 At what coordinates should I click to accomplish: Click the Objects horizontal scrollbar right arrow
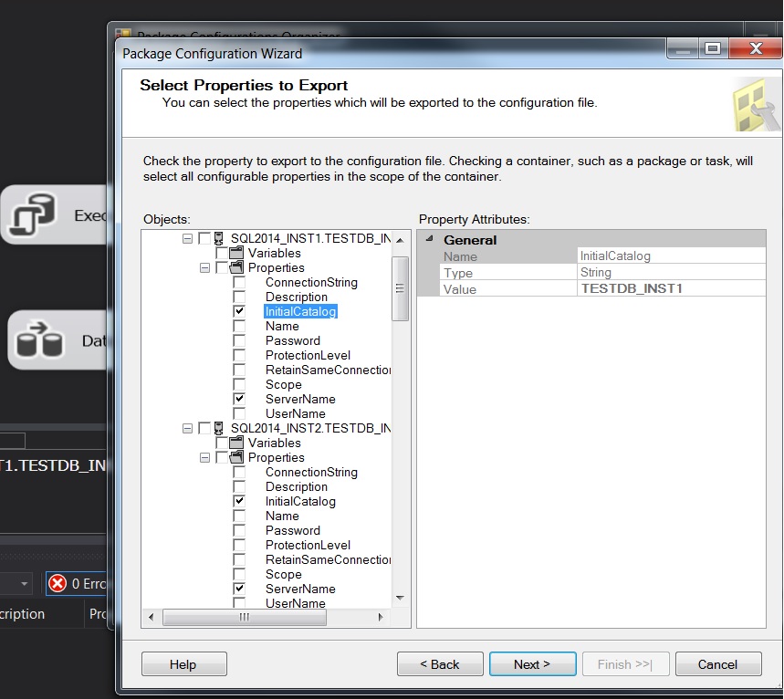click(381, 618)
